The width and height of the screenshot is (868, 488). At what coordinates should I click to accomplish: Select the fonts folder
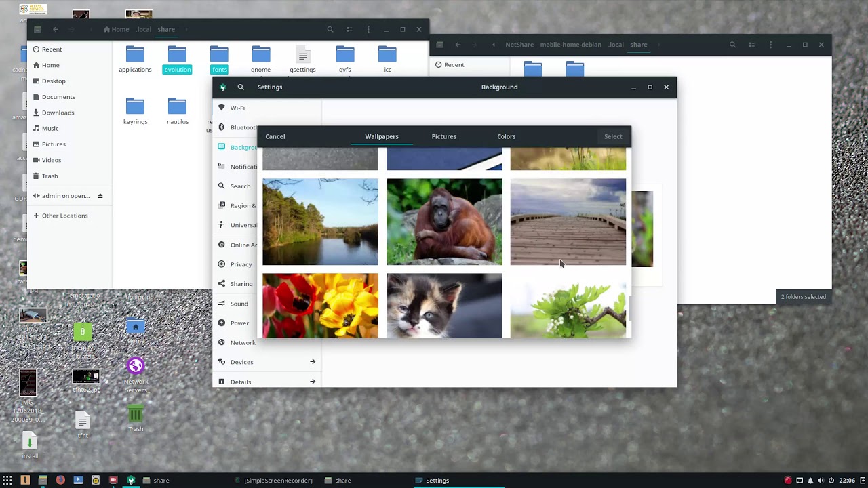219,60
